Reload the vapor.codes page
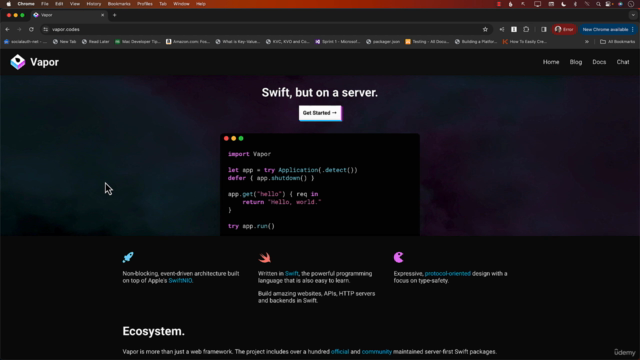 click(31, 29)
